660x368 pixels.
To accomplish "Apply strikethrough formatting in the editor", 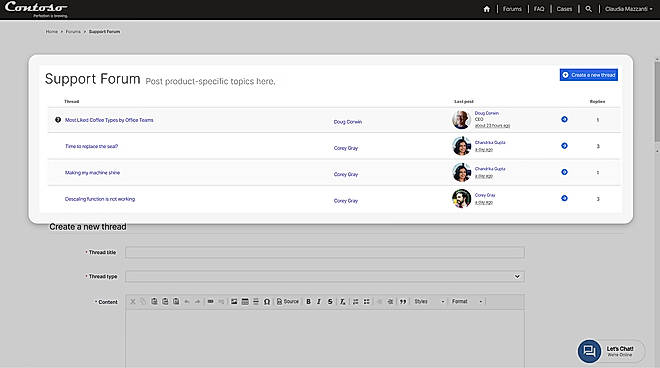I will pos(330,301).
